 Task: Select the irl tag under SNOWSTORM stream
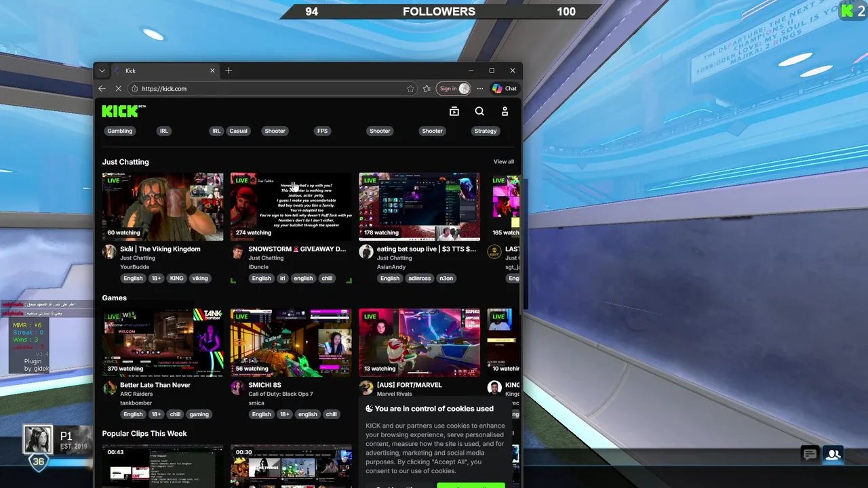point(283,278)
